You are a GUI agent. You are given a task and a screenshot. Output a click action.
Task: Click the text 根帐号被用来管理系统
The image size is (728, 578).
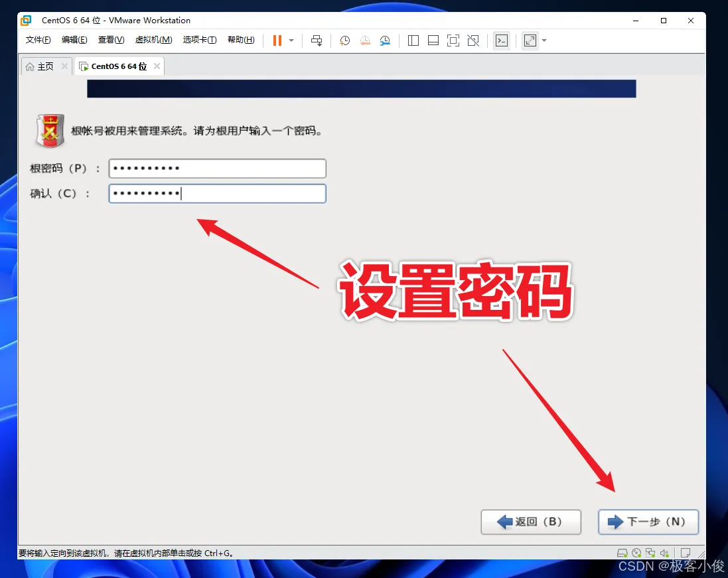click(x=126, y=131)
